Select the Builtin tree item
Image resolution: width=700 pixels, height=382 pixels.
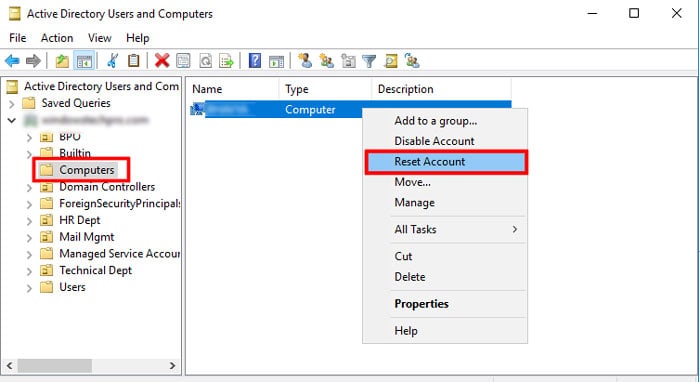pyautogui.click(x=65, y=154)
